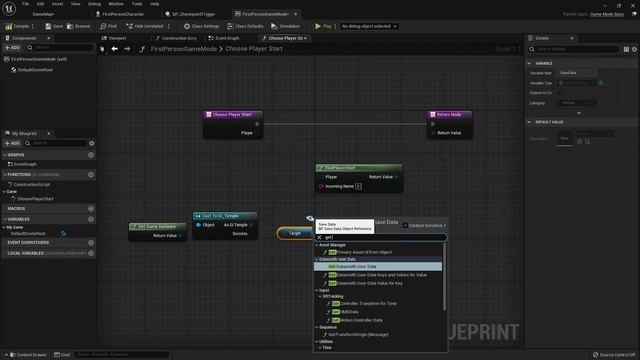
Task: Add a new macro
Action: click(91, 209)
